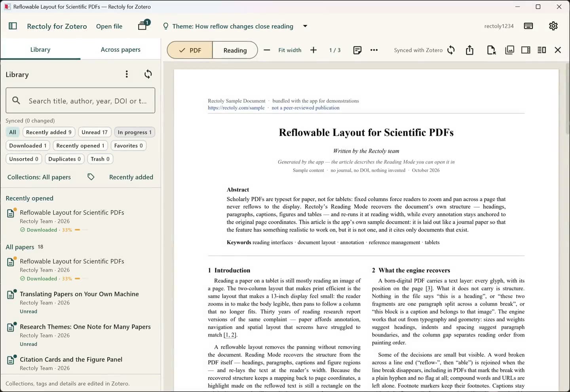Open the figures image panel icon
Viewport: 570px width, 392px height.
click(x=510, y=50)
